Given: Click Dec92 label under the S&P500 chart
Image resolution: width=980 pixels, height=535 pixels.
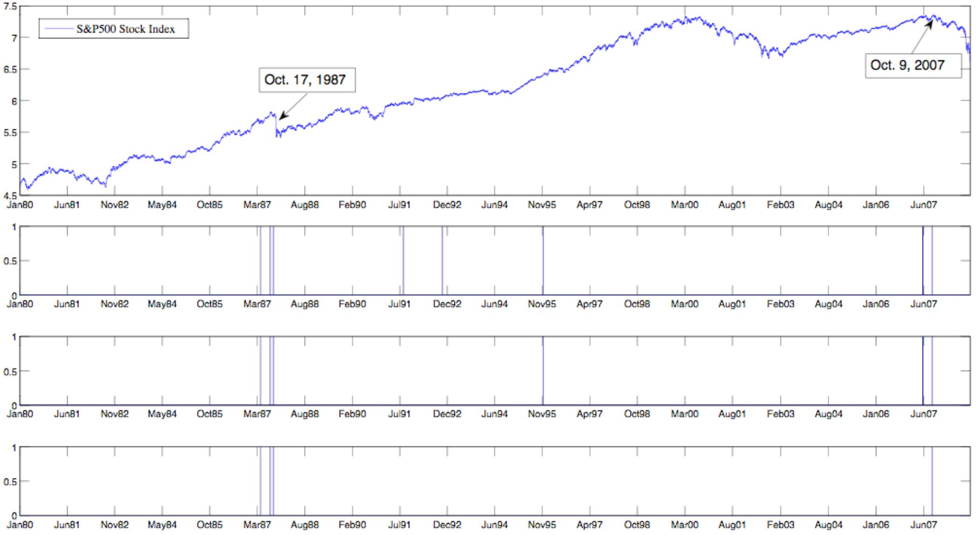Looking at the screenshot, I should [x=447, y=204].
